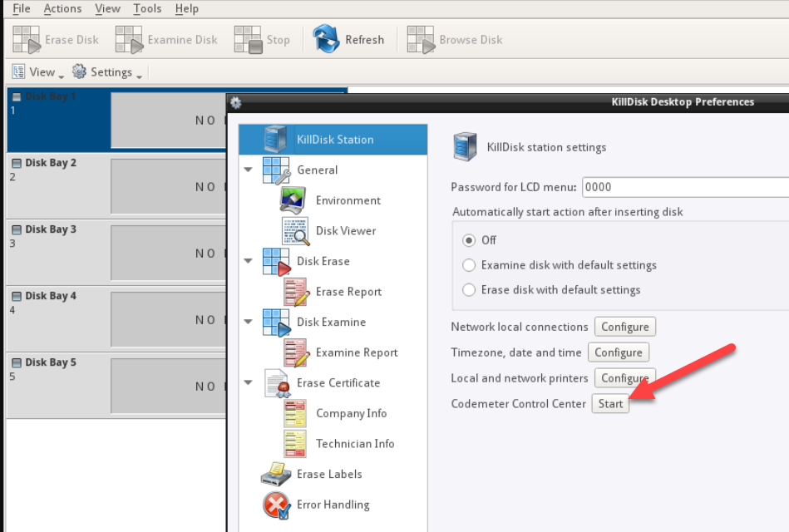Select the Technician Info tree entry label
This screenshot has width=789, height=532.
pyautogui.click(x=355, y=444)
